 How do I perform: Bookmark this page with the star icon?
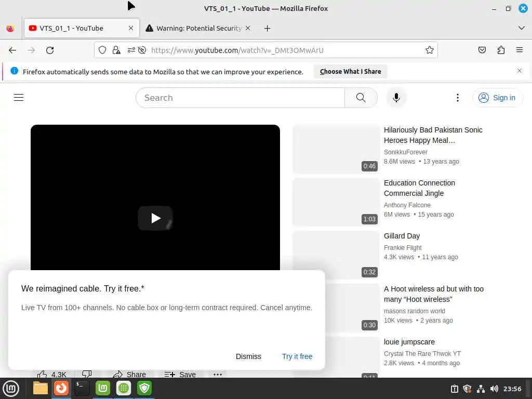click(430, 50)
